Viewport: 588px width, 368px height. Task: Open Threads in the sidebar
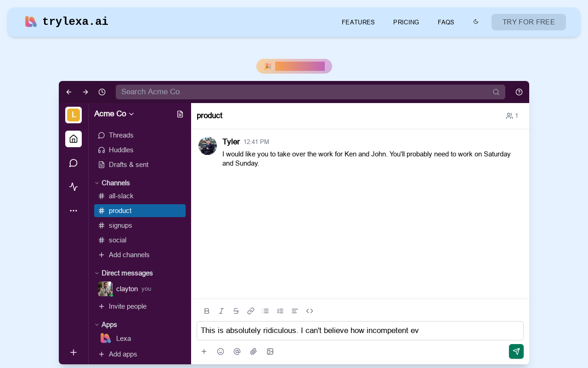click(140, 135)
